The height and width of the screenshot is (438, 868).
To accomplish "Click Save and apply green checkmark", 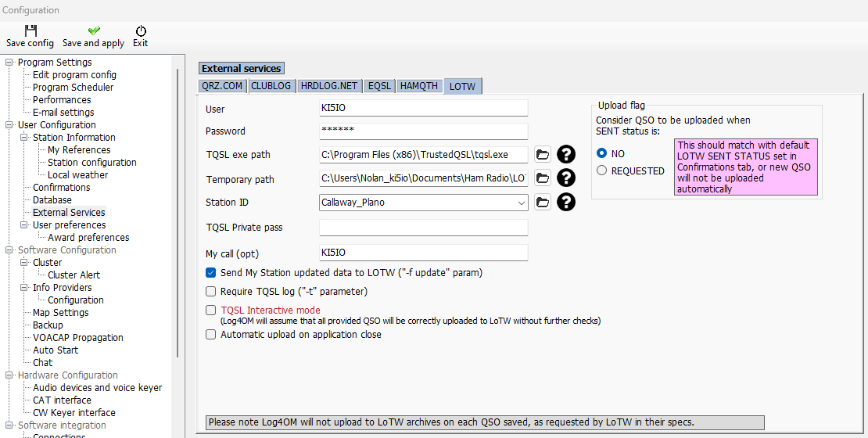I will (94, 31).
